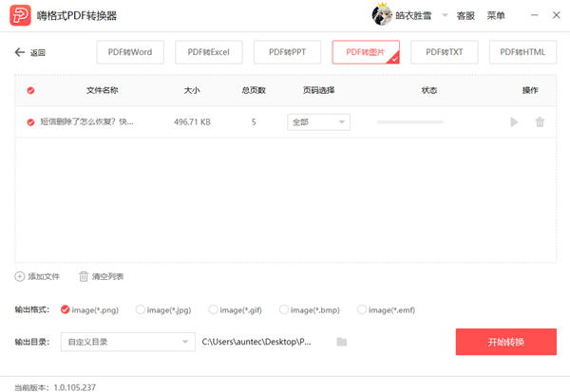
Task: Toggle the select-all checkbox in the header row
Action: coord(31,90)
